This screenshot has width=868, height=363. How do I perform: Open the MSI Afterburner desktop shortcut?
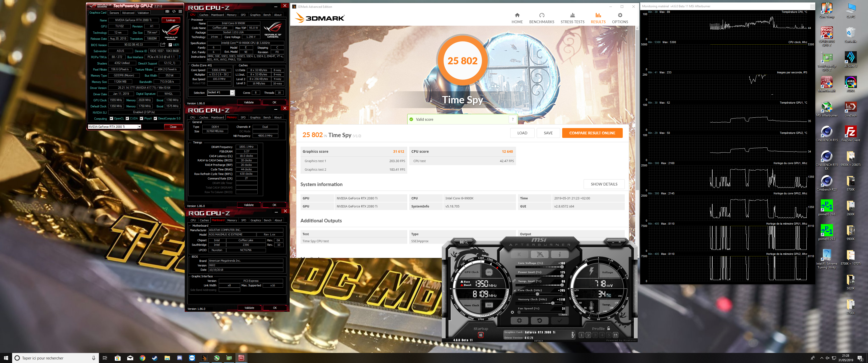click(x=827, y=109)
